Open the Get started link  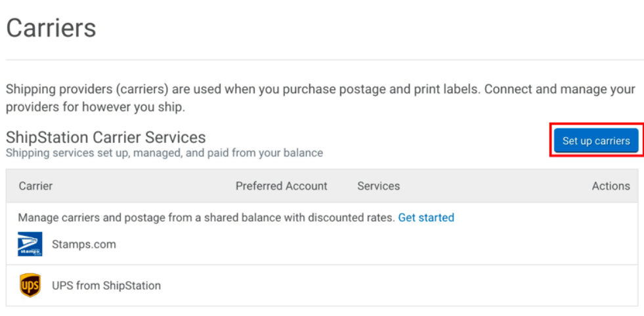click(426, 218)
